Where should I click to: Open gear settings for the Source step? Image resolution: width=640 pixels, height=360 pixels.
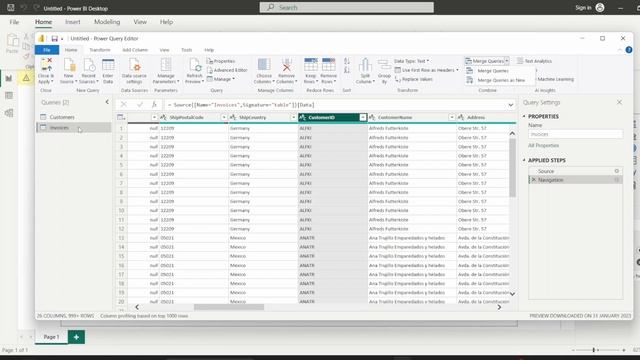[617, 171]
